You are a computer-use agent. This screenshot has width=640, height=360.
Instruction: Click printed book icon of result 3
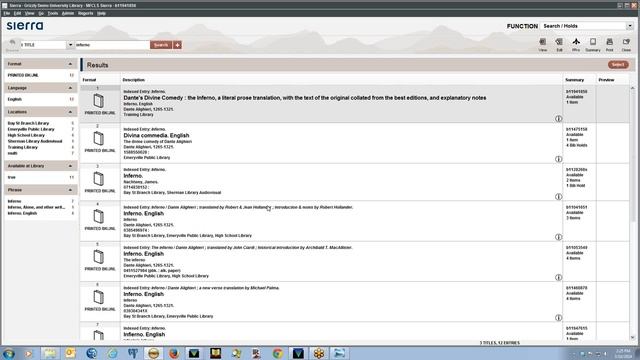click(x=99, y=179)
